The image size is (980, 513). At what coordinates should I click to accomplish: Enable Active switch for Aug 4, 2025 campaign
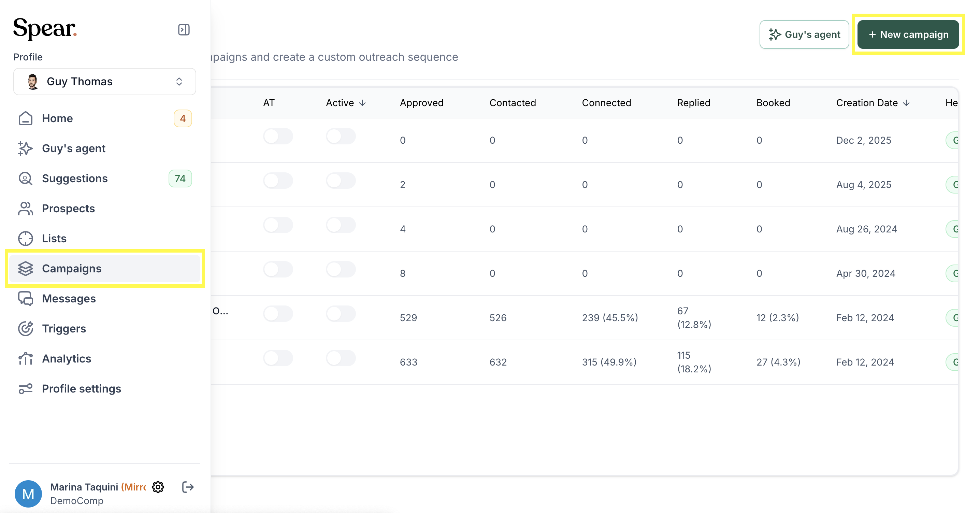click(341, 181)
